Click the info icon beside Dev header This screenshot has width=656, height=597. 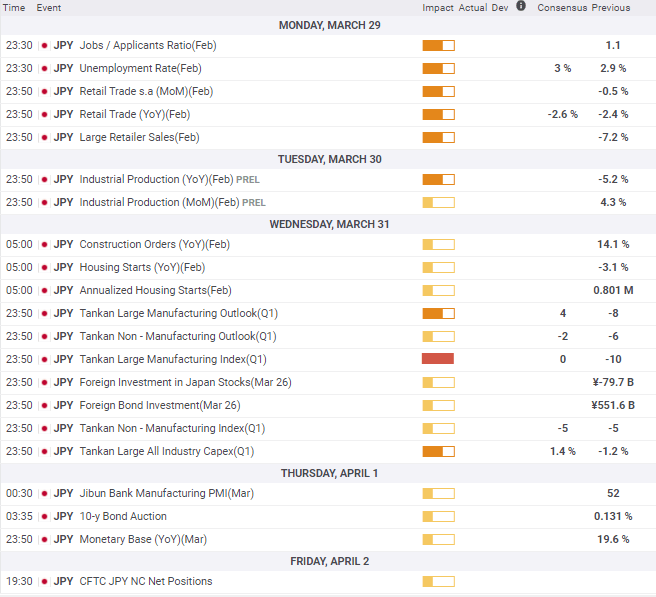click(x=521, y=6)
